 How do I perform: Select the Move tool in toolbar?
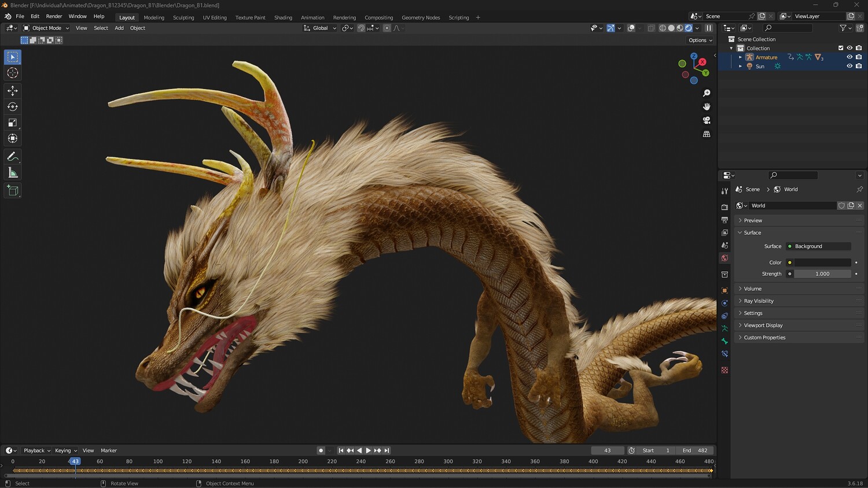pos(13,91)
